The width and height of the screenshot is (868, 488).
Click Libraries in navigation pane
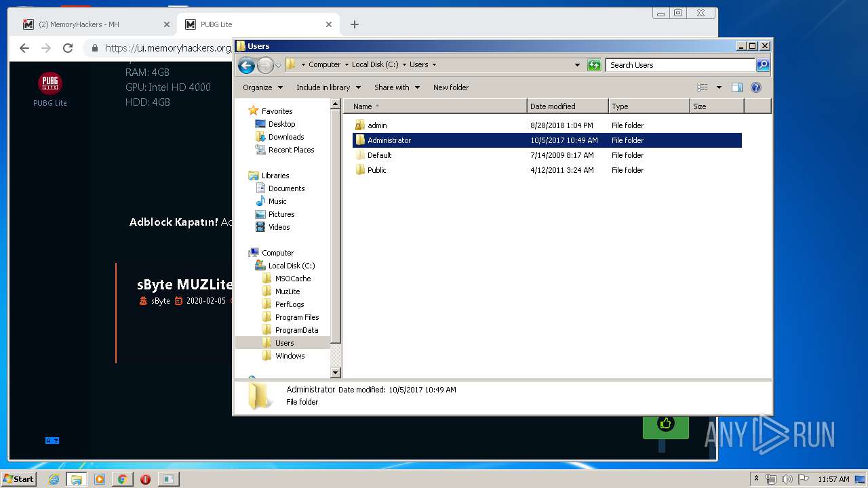pos(275,176)
